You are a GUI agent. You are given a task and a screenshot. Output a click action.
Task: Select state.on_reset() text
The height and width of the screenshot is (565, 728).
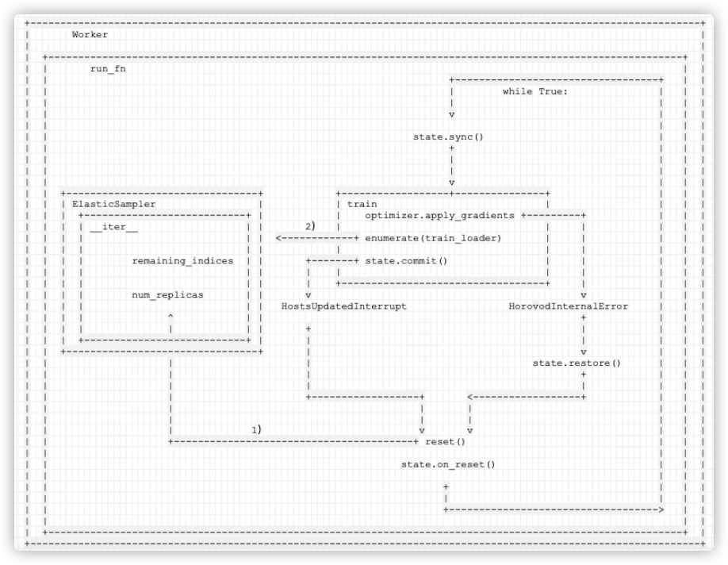click(x=448, y=465)
